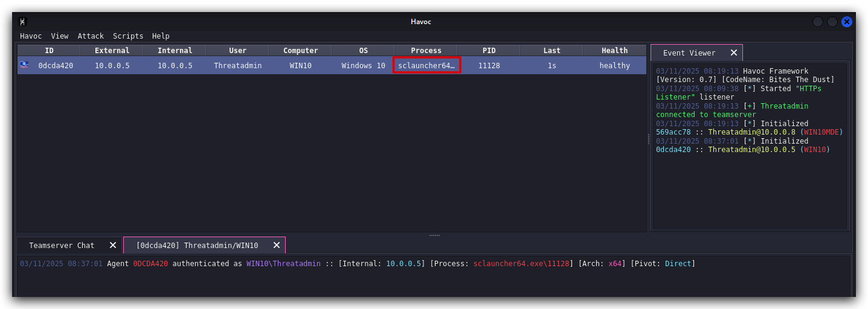Click the WIN10 computer cell
Screen dimensions: 868x309
click(300, 65)
